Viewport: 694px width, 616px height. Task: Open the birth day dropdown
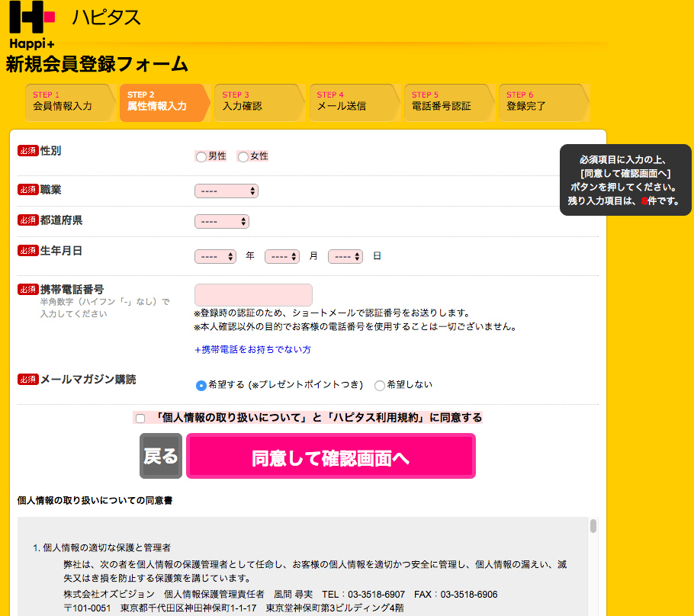click(345, 257)
